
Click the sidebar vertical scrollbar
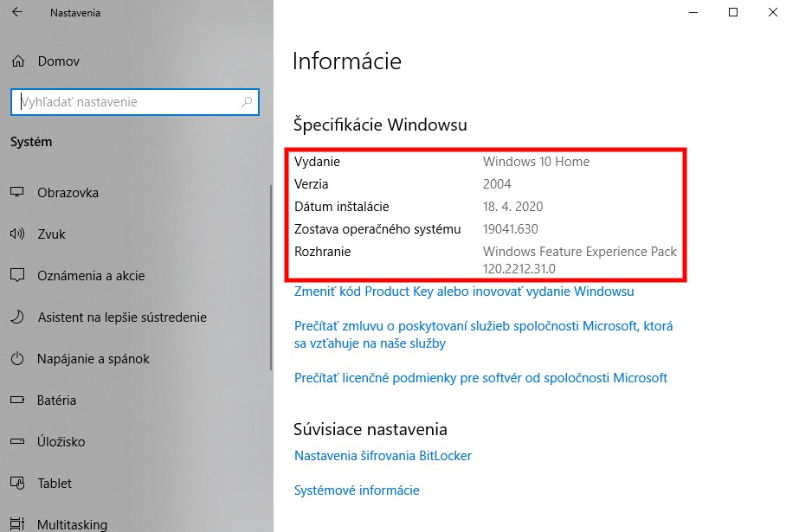click(x=271, y=278)
